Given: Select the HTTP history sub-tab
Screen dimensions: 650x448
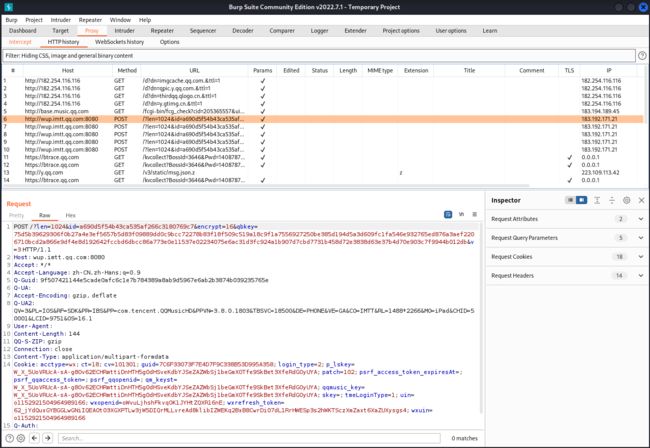Looking at the screenshot, I should coord(63,42).
